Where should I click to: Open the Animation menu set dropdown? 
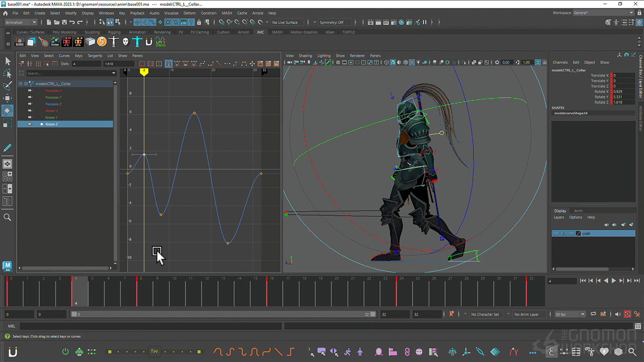pyautogui.click(x=20, y=22)
